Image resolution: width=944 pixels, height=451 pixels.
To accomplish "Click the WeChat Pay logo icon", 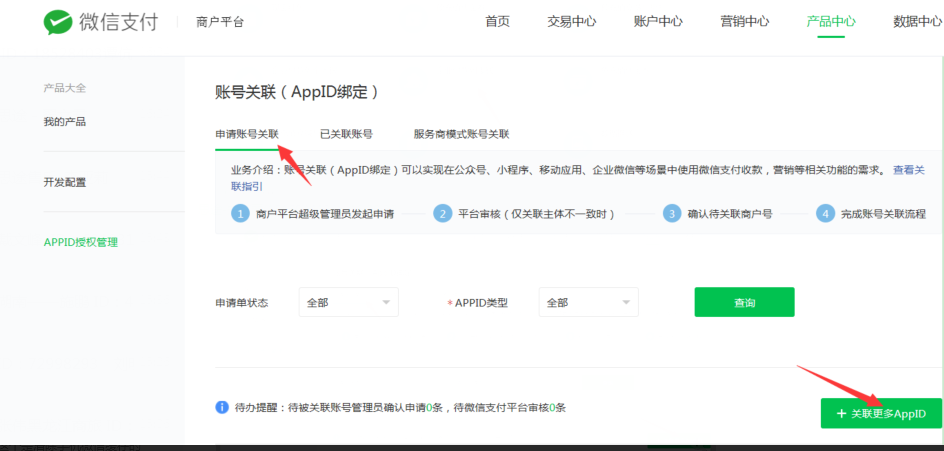I will point(60,22).
